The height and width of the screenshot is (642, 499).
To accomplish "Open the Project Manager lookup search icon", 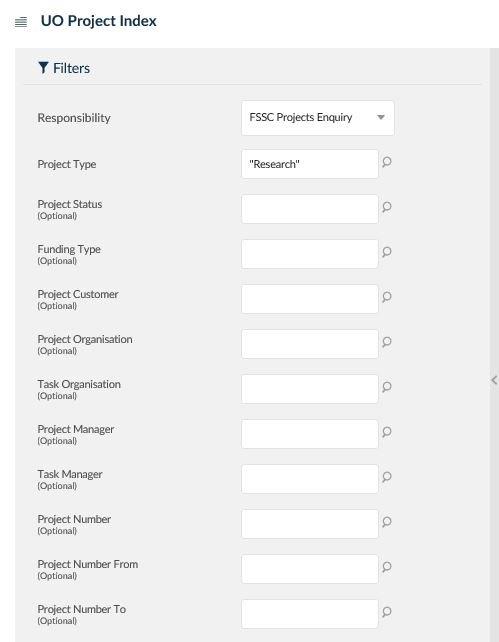I will click(387, 432).
